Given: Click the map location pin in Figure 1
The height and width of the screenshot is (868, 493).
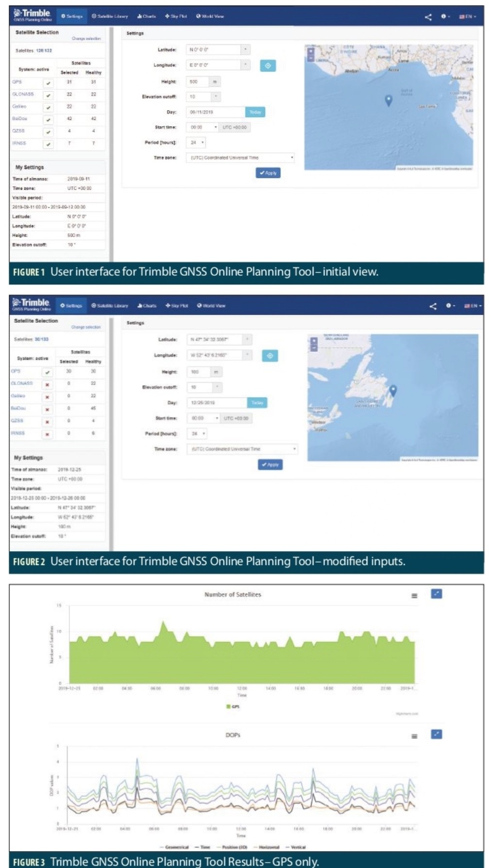Looking at the screenshot, I should coord(388,100).
